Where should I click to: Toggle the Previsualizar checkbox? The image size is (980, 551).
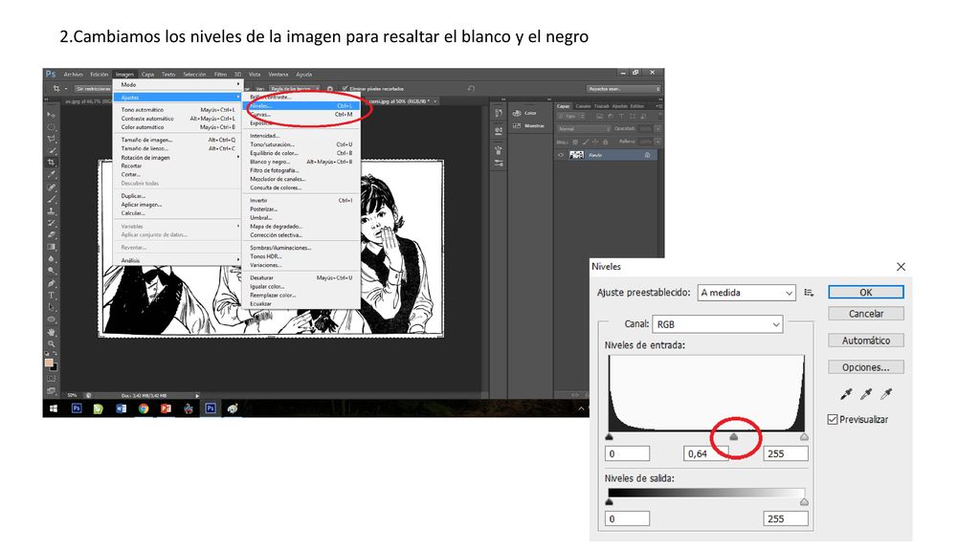pos(833,419)
